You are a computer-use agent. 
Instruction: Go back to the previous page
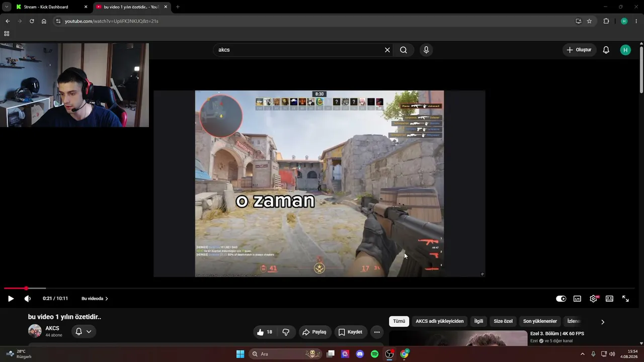click(x=8, y=21)
